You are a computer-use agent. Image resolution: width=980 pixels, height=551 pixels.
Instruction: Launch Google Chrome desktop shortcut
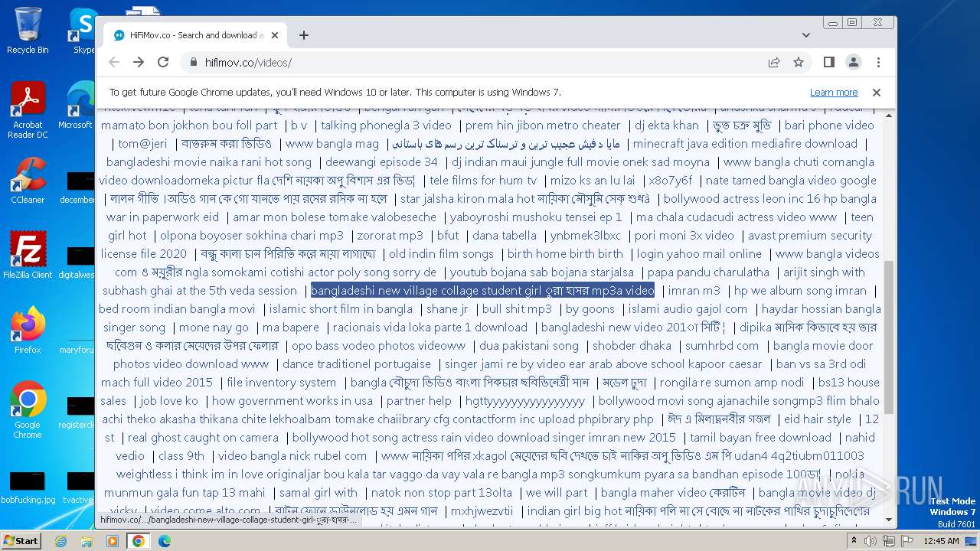(x=28, y=410)
